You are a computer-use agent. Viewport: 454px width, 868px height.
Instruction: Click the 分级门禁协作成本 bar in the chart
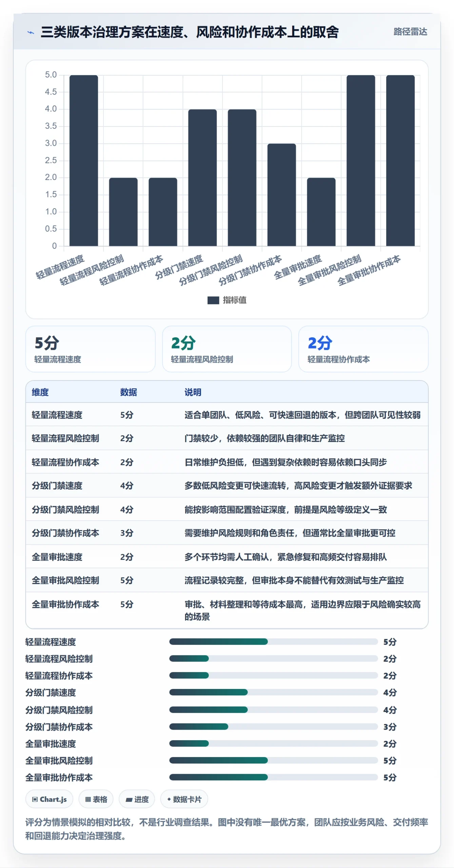[x=282, y=195]
